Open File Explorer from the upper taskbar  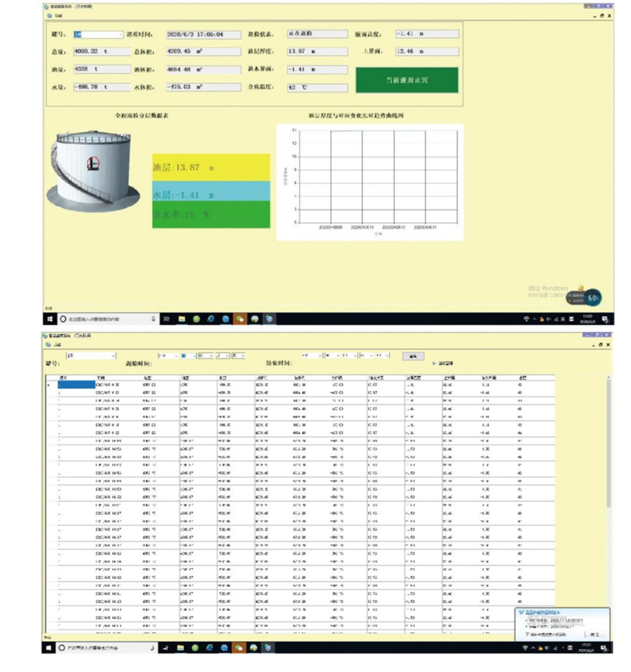pyautogui.click(x=182, y=319)
